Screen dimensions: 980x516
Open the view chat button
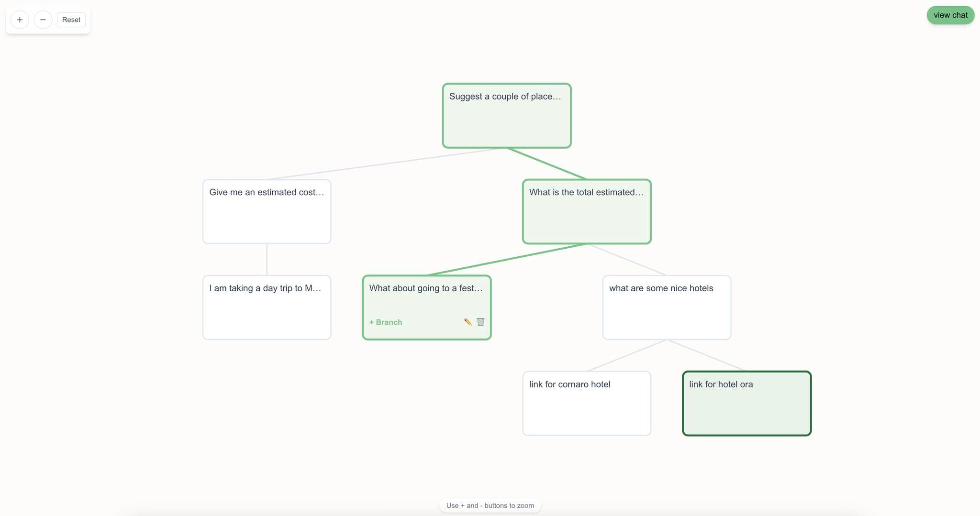(x=950, y=15)
